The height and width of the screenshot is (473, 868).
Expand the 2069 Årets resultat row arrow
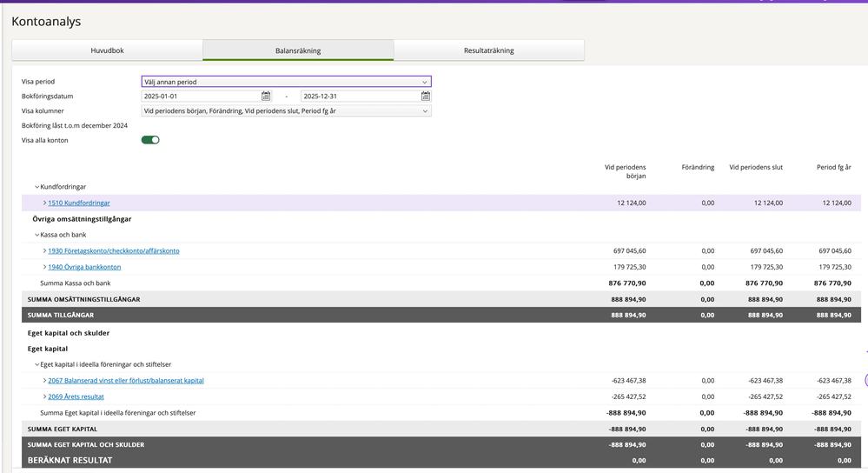tap(44, 396)
